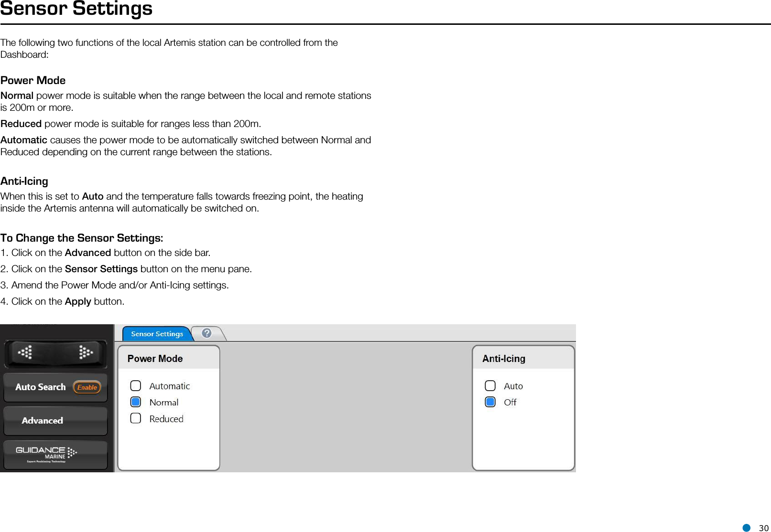Click the Guidance Marine logo button

[55, 455]
